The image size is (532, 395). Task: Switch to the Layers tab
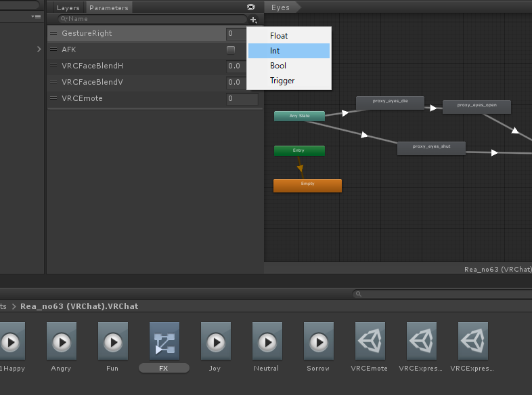[68, 7]
